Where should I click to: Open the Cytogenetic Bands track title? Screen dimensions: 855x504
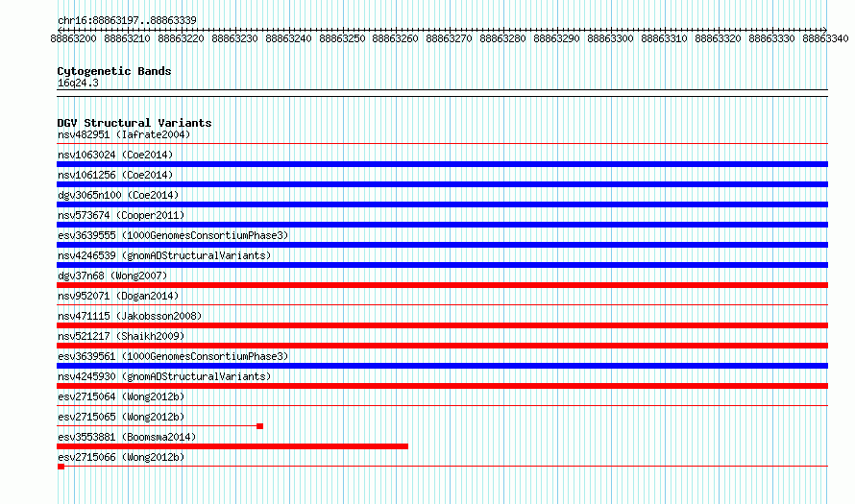point(114,71)
